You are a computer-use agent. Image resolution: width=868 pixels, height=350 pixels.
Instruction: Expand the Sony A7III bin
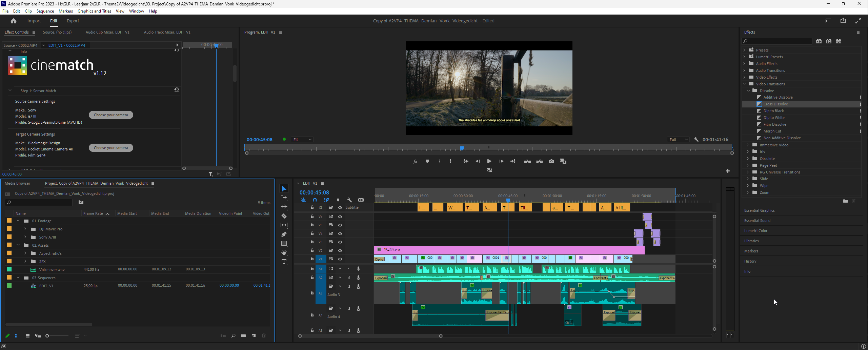(25, 237)
